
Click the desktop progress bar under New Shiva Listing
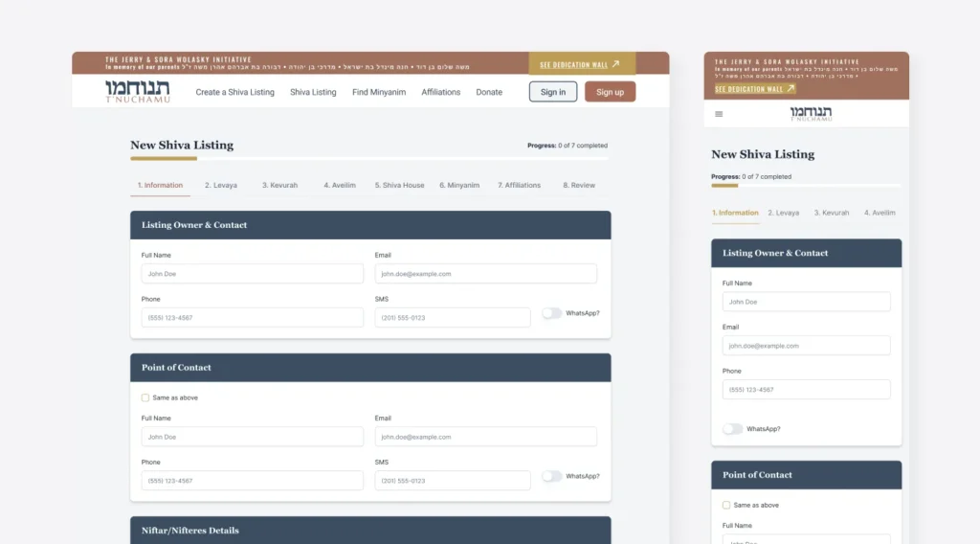pos(368,158)
